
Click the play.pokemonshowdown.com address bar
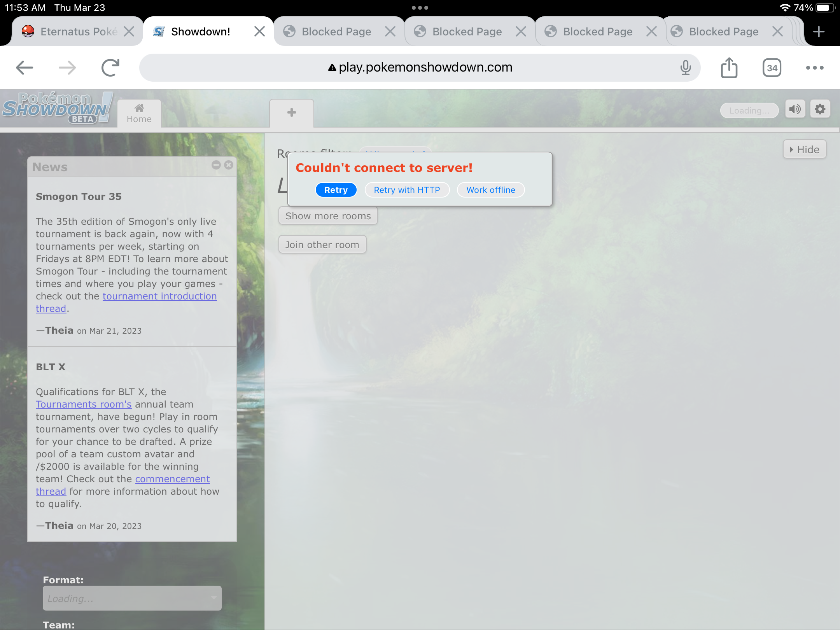point(420,68)
